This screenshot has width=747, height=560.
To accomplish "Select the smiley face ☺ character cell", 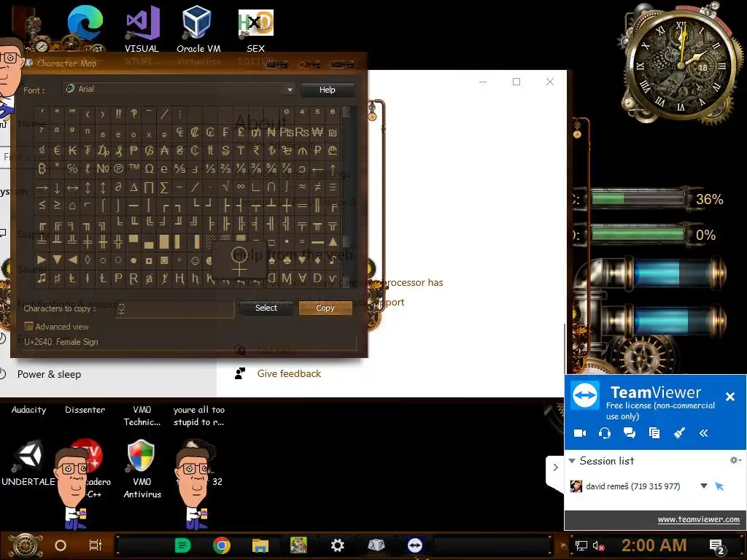I will click(195, 260).
